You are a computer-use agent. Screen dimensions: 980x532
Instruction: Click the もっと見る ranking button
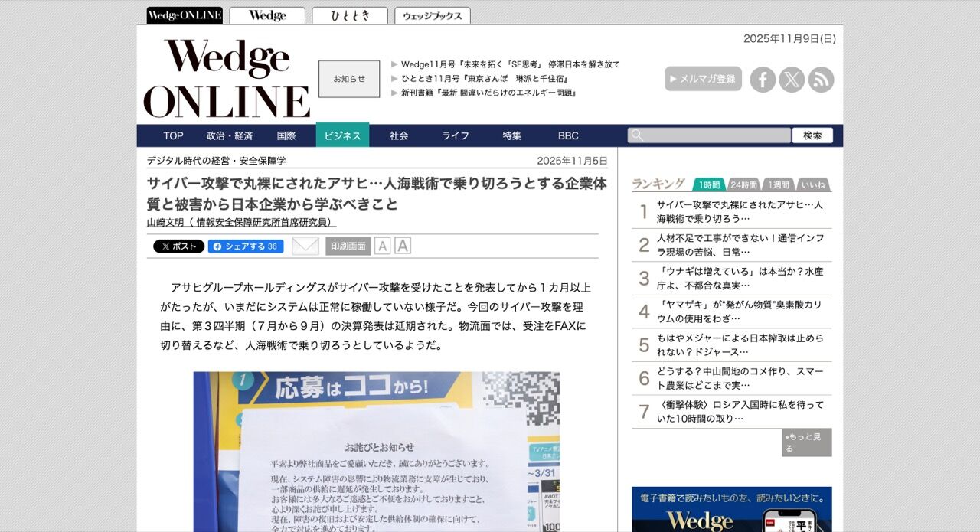tap(806, 442)
